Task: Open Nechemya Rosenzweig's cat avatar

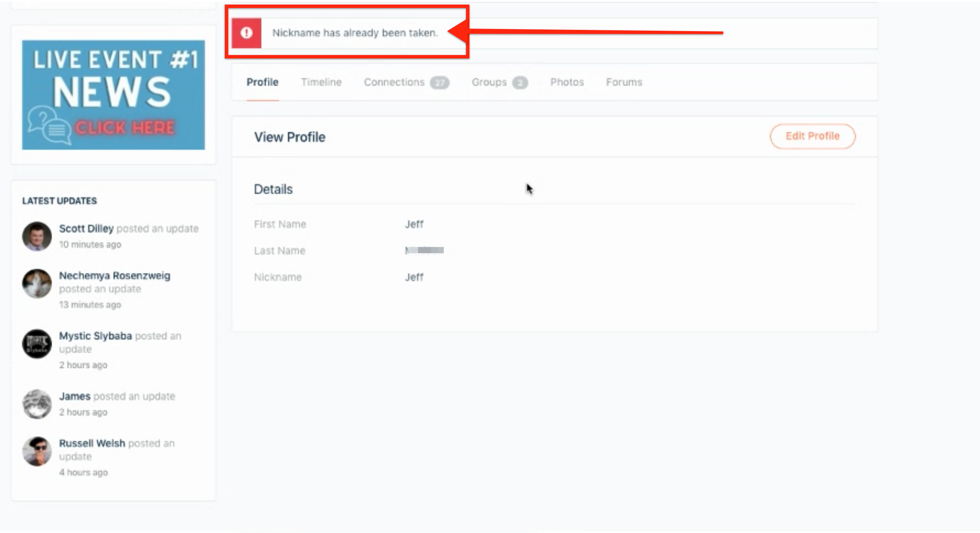Action: click(37, 284)
